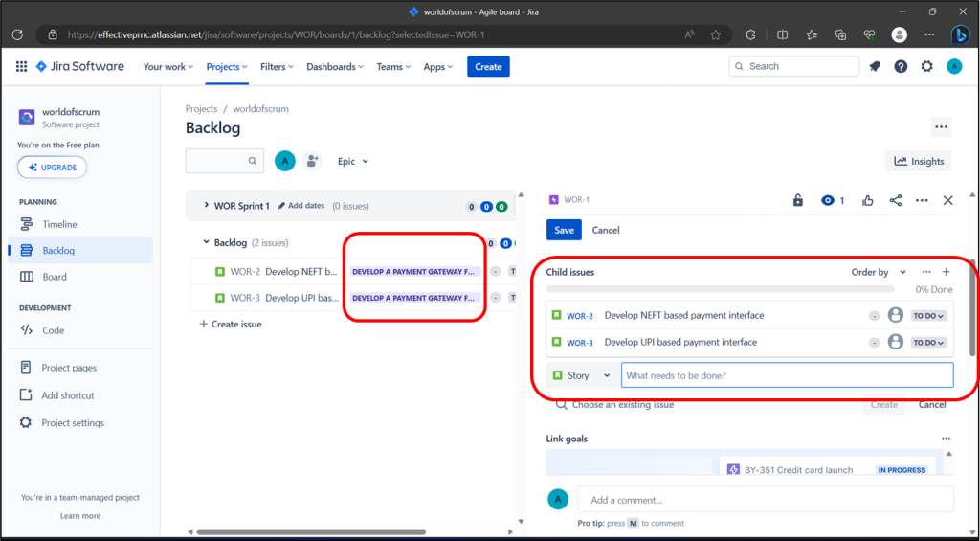Open the notifications icon
The image size is (980, 541).
point(875,66)
